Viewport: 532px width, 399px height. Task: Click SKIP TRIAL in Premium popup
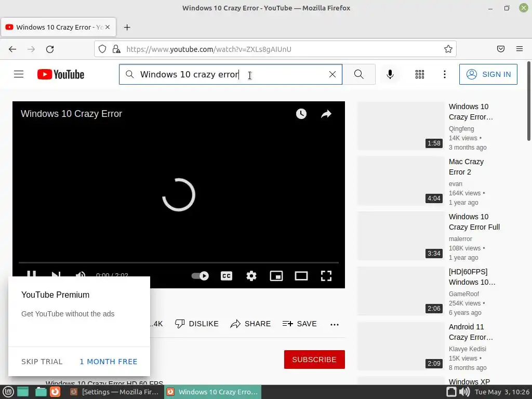point(42,362)
